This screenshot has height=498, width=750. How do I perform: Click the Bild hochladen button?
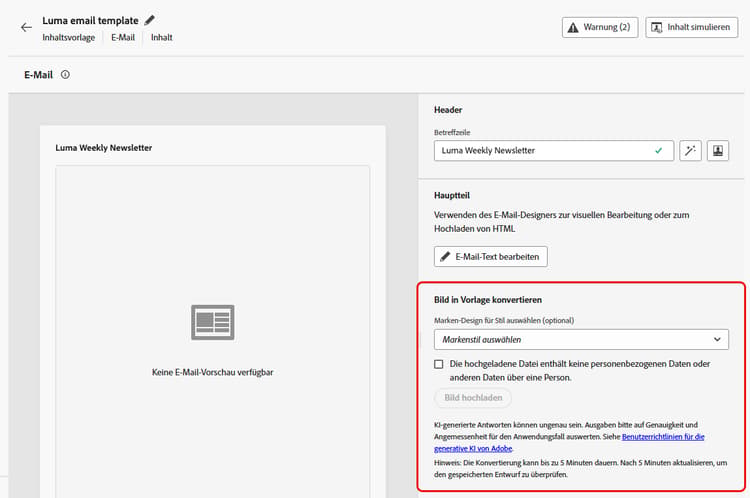tap(473, 398)
